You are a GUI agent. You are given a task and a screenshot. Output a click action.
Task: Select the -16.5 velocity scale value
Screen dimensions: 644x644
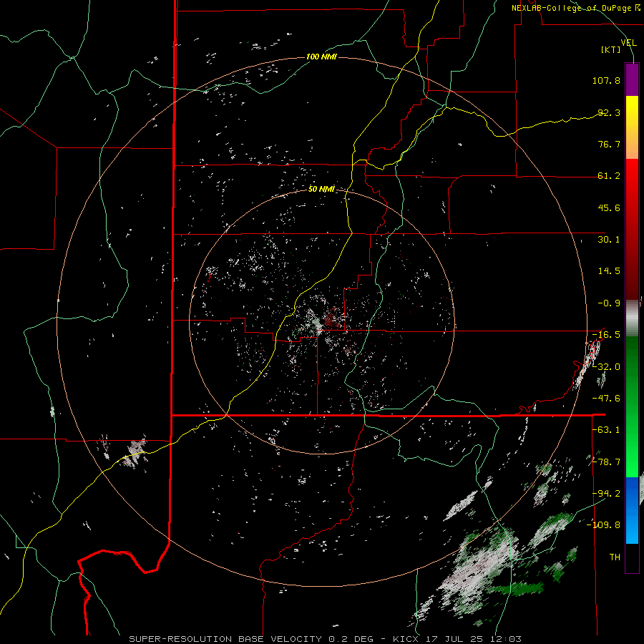pos(606,335)
